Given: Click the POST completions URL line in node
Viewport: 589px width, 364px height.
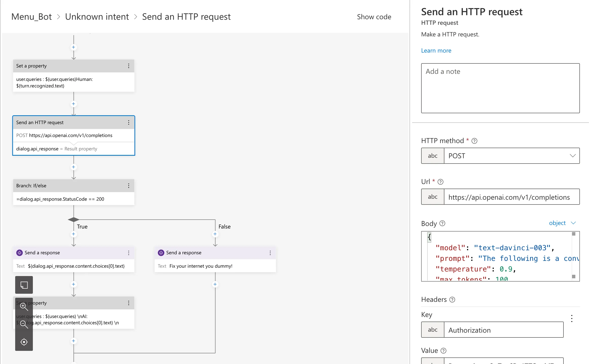Looking at the screenshot, I should point(64,135).
